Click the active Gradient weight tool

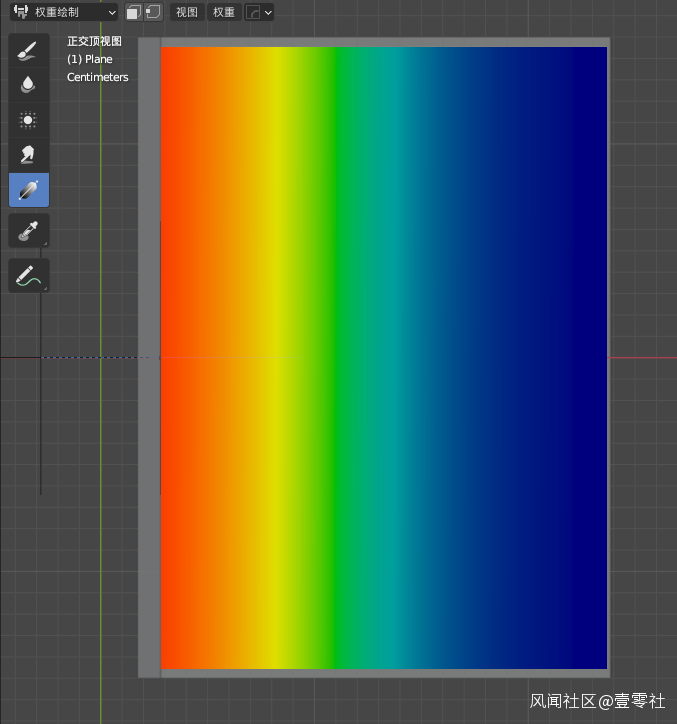[28, 190]
